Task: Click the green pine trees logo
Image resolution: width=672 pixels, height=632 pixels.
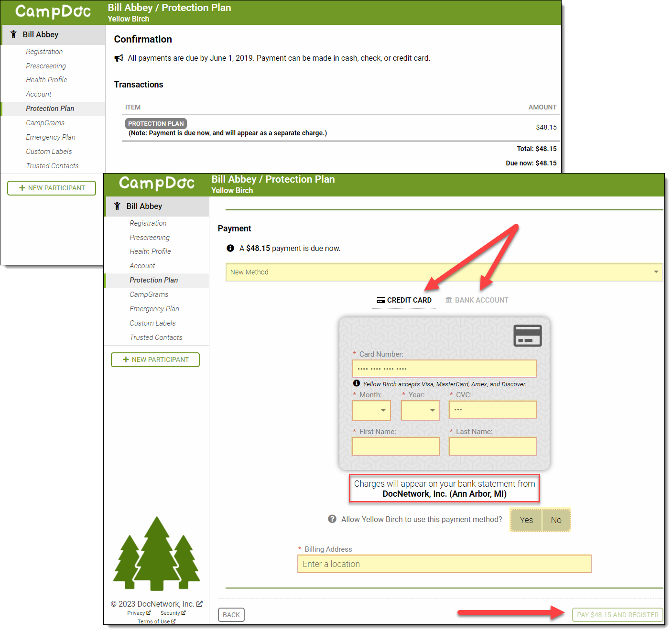Action: (x=156, y=554)
